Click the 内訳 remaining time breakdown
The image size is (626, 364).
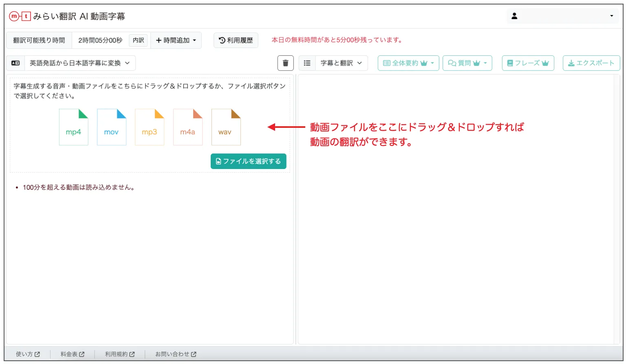[138, 40]
